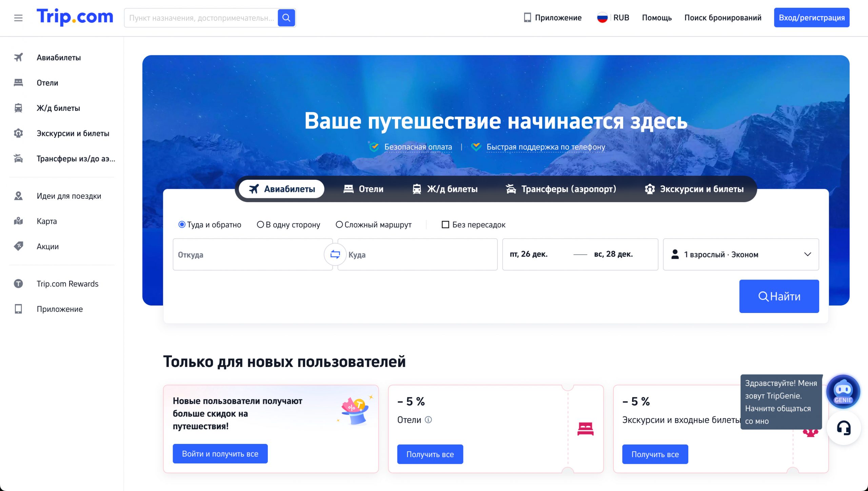Click the headset customer support icon
868x491 pixels.
pos(844,428)
